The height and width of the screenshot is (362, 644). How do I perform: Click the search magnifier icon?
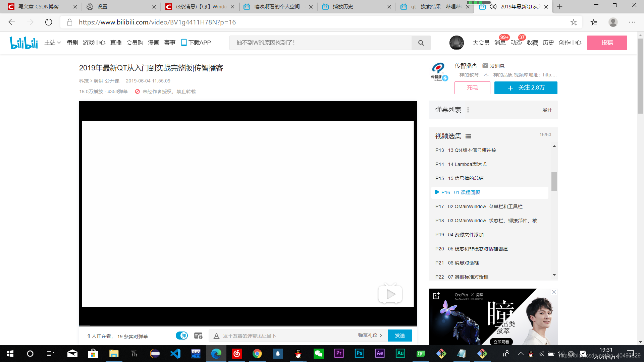tap(421, 43)
